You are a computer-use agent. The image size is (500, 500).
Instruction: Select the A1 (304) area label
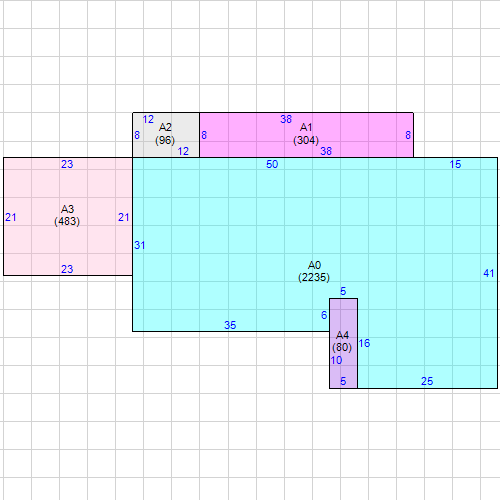[x=306, y=134]
